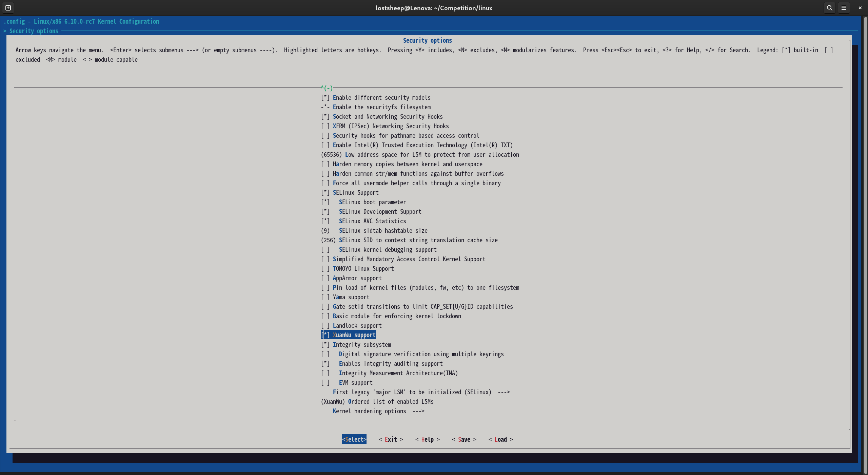Edit SELinux SID to context cache size

(409, 240)
